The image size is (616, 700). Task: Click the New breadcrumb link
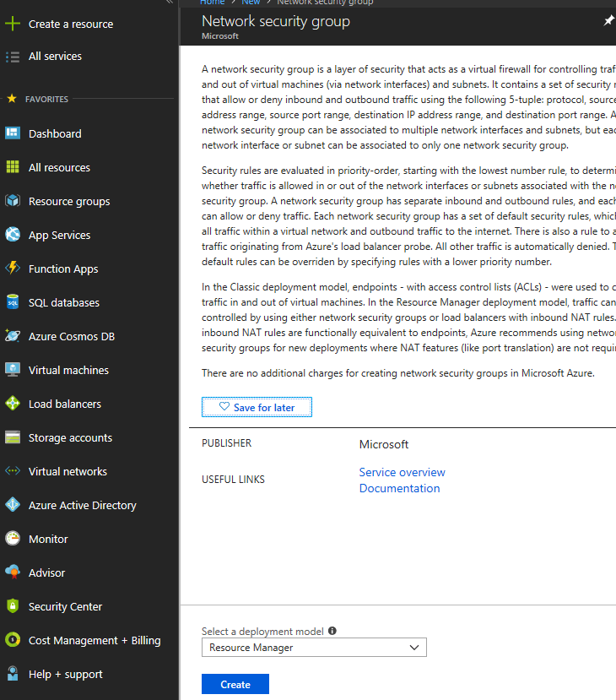click(251, 3)
